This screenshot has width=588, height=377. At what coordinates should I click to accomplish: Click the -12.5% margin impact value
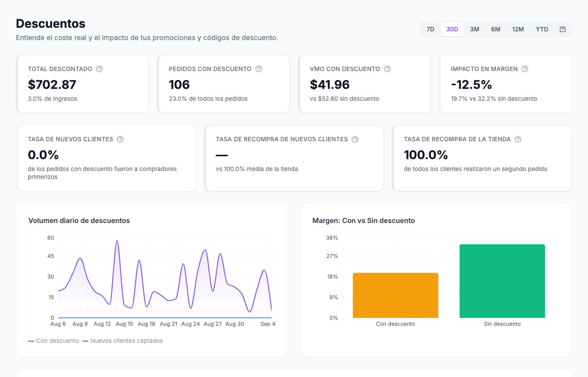[x=471, y=85]
